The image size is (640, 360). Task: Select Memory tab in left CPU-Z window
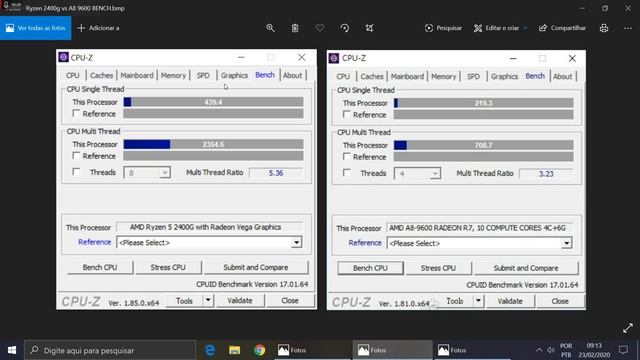tap(173, 76)
